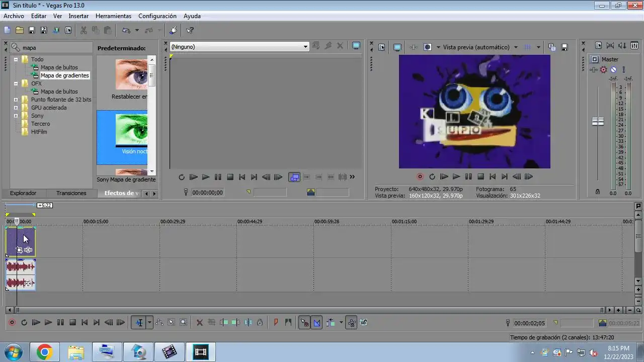
Task: Click the mapa effects search field
Action: click(x=56, y=48)
